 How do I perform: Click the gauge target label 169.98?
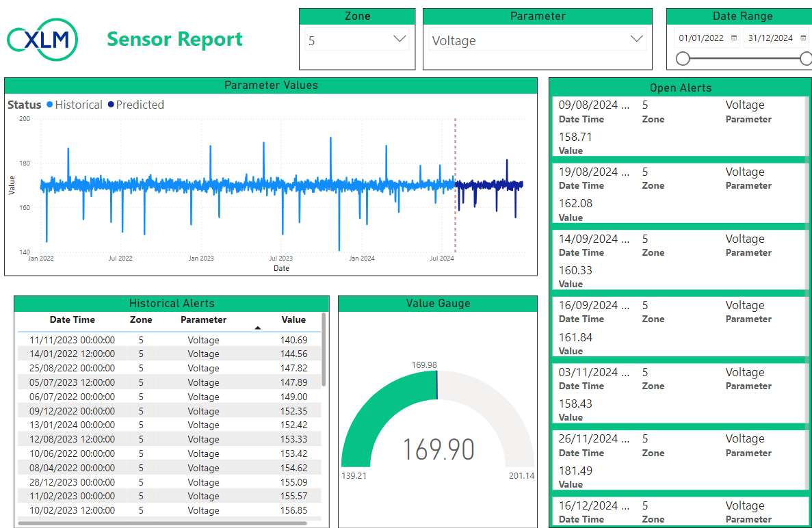click(x=424, y=365)
